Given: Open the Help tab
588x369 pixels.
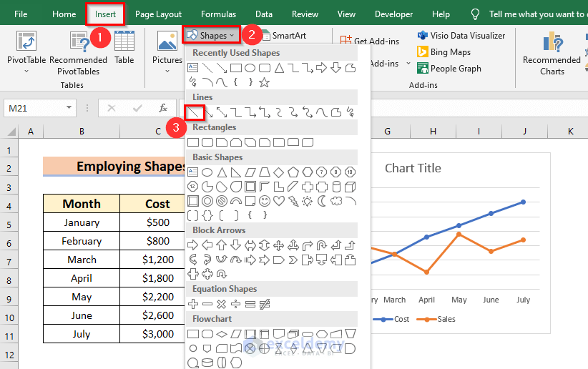Looking at the screenshot, I should coord(441,14).
